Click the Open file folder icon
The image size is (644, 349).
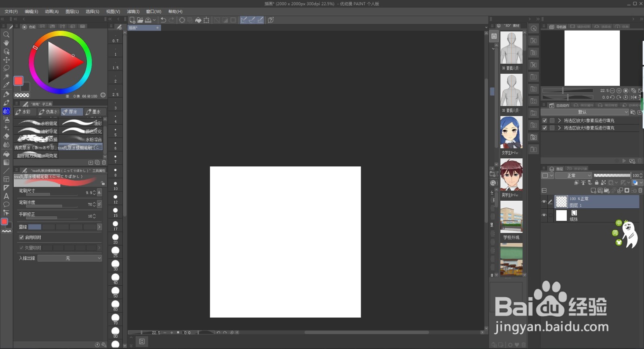[140, 20]
